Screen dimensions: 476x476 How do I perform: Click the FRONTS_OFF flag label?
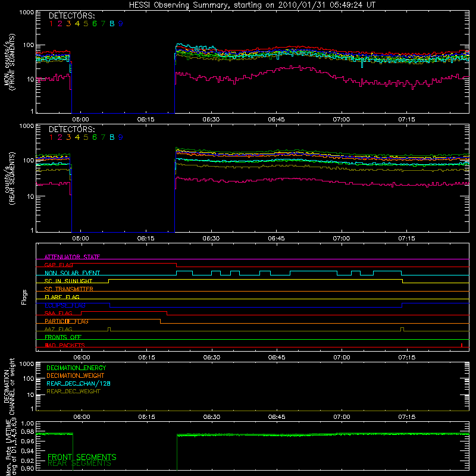pyautogui.click(x=63, y=337)
